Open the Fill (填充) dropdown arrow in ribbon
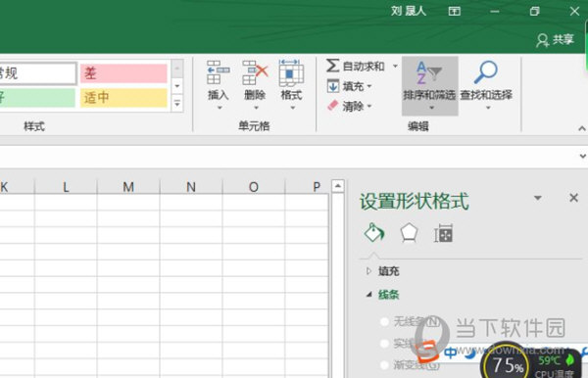This screenshot has width=588, height=378. click(x=369, y=86)
